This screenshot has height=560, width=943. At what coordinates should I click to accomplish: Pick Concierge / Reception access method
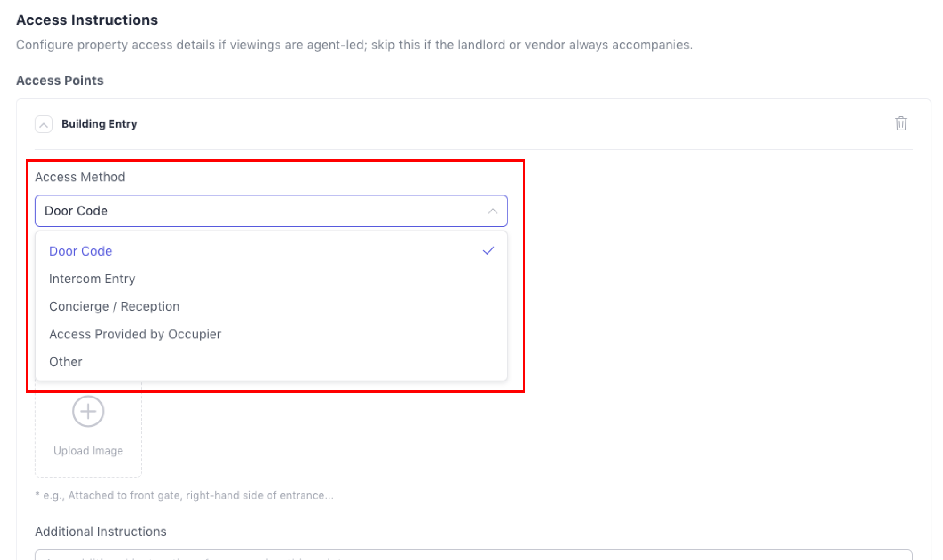click(x=114, y=306)
